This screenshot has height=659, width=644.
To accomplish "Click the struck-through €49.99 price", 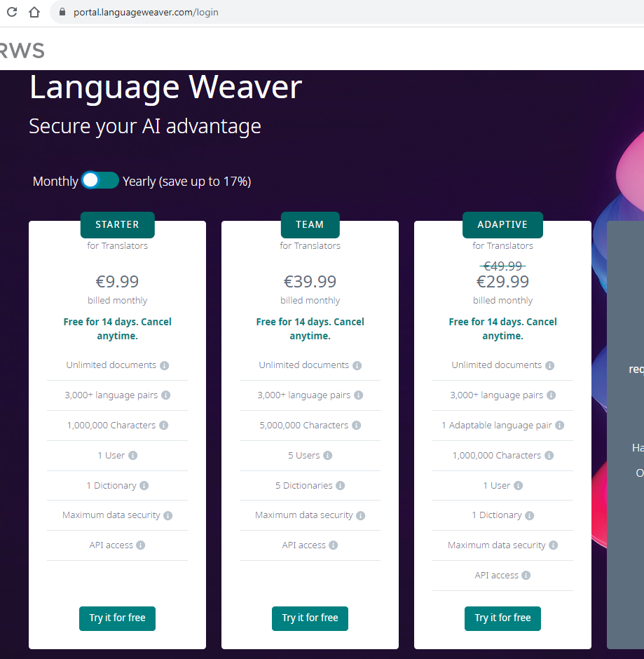I will click(x=502, y=266).
